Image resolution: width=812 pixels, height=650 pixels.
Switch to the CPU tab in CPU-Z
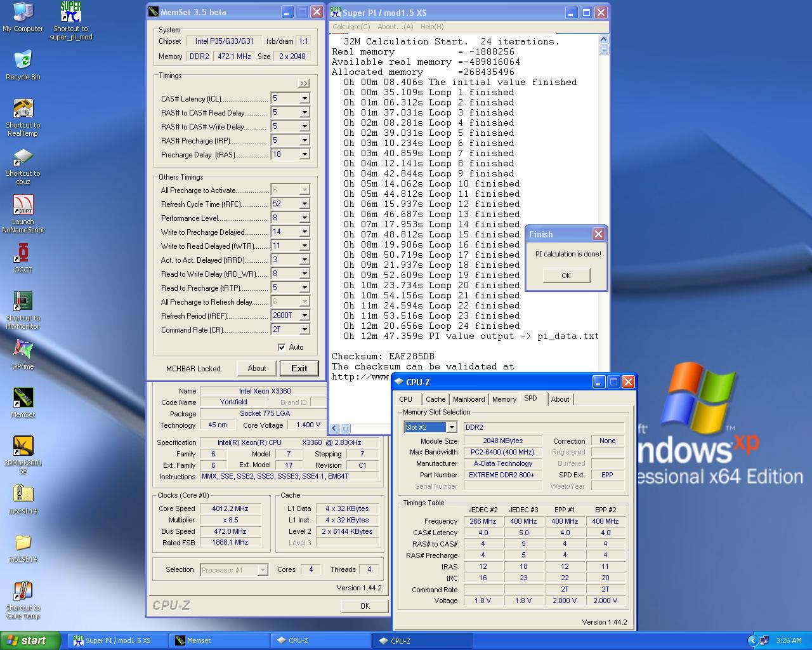(x=406, y=399)
